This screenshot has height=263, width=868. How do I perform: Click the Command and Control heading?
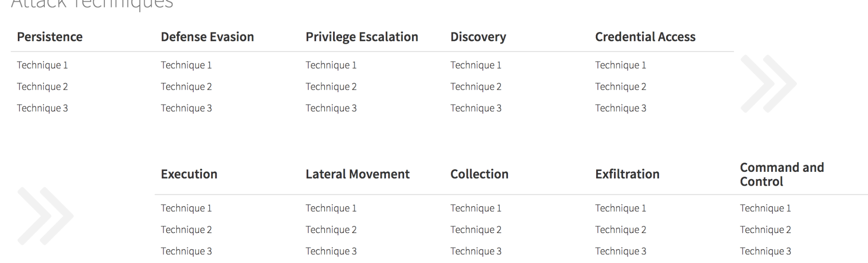click(x=782, y=174)
